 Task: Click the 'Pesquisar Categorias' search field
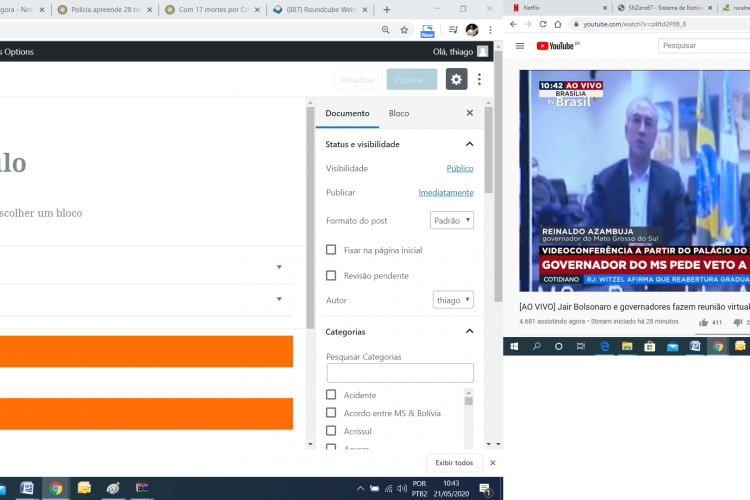[399, 373]
